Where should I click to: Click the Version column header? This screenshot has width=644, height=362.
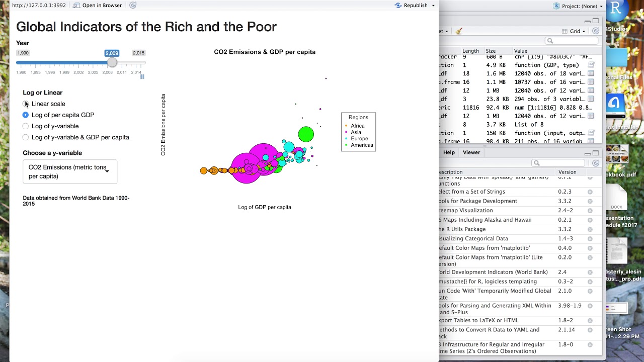[x=567, y=172]
